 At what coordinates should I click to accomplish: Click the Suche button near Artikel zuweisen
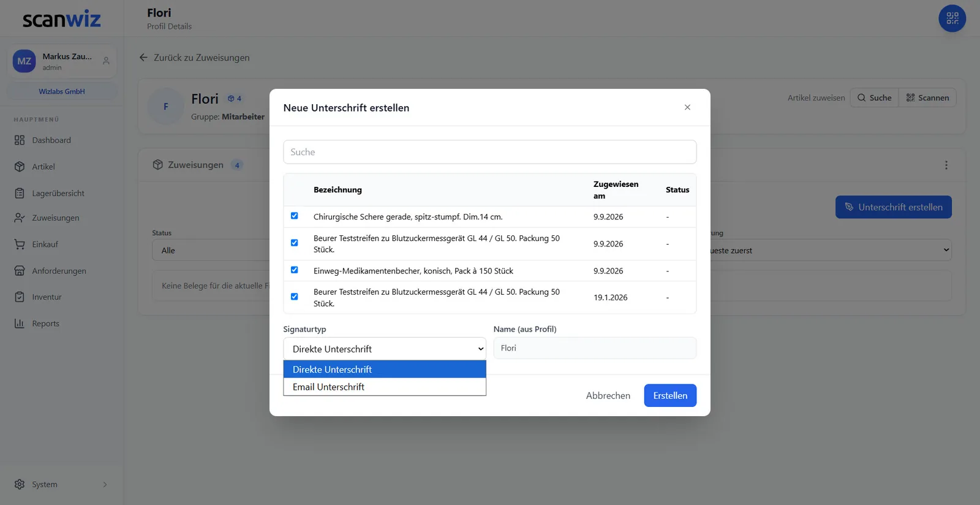874,97
